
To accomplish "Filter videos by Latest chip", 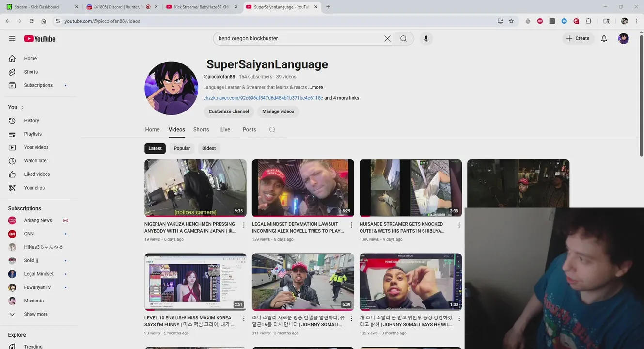I will point(155,148).
